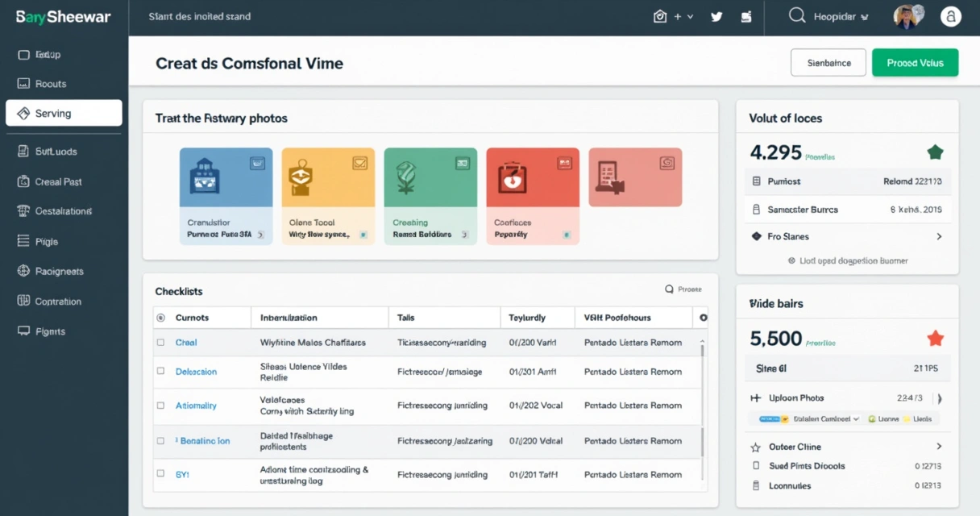Open the blue Cranuistior card
This screenshot has height=516, width=980.
tap(226, 196)
